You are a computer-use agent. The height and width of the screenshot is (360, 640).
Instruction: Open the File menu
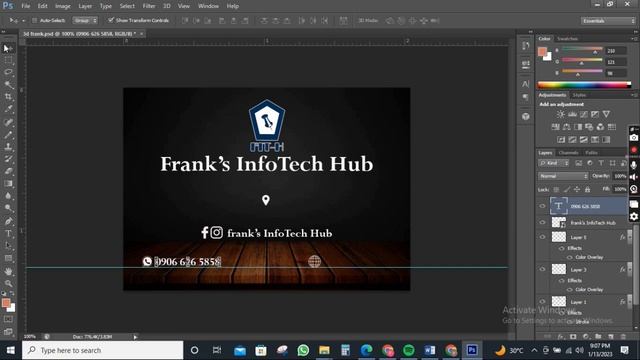pyautogui.click(x=26, y=6)
